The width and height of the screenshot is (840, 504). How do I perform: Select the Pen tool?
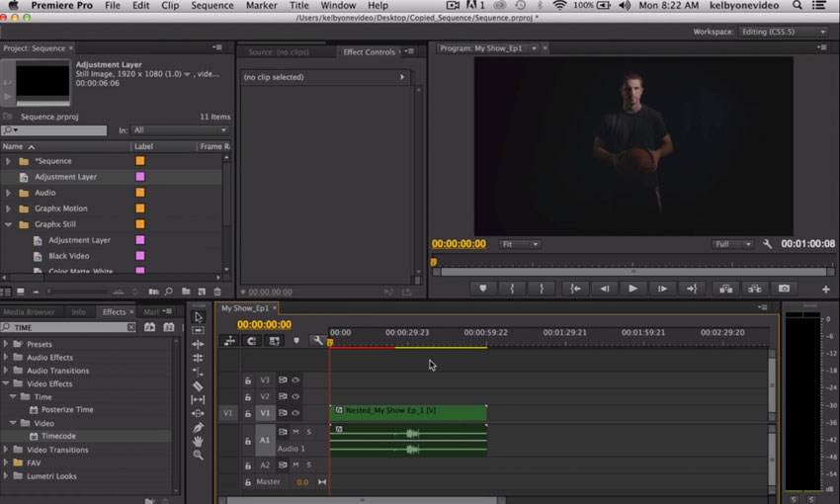point(199,427)
